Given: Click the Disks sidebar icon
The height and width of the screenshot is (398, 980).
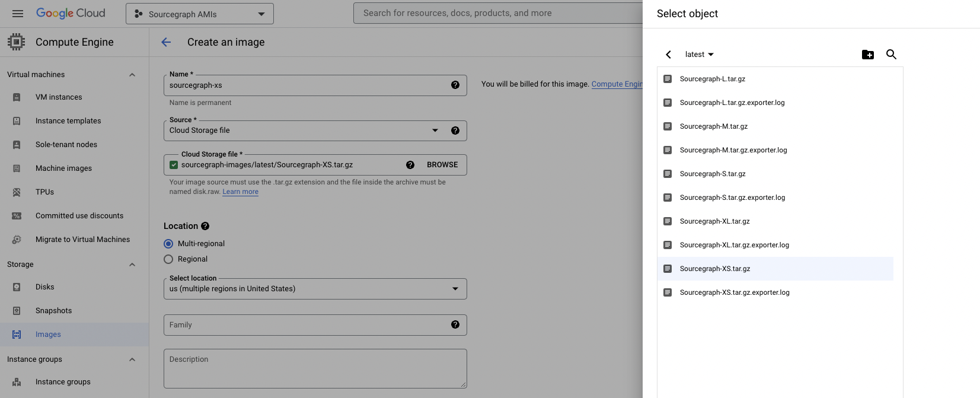Looking at the screenshot, I should click(17, 287).
